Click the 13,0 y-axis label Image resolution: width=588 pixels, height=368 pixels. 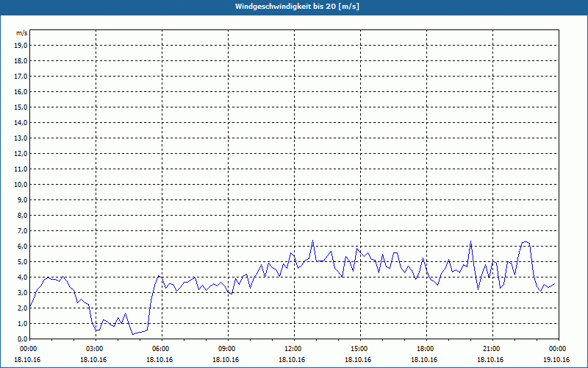point(21,138)
